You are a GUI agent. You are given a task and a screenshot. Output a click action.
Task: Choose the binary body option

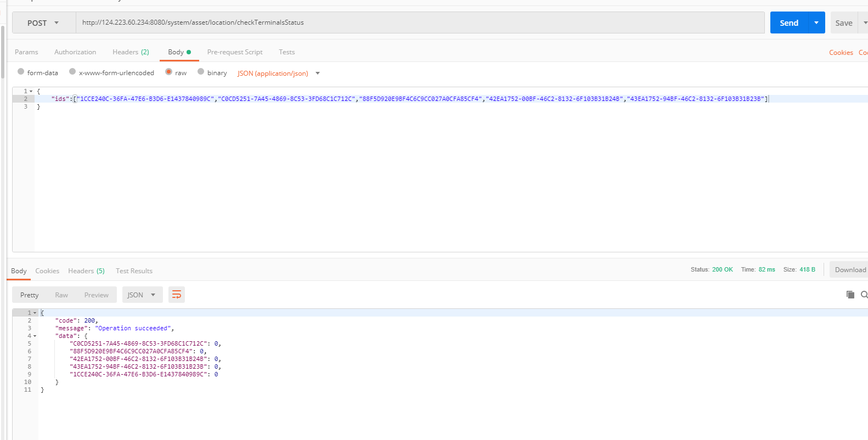[x=201, y=72]
